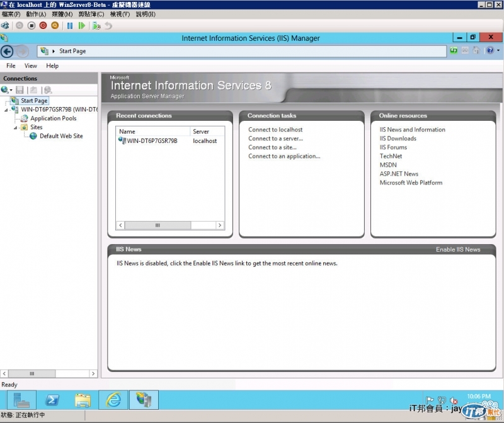
Task: Click the Save connections disk icon
Action: click(20, 90)
